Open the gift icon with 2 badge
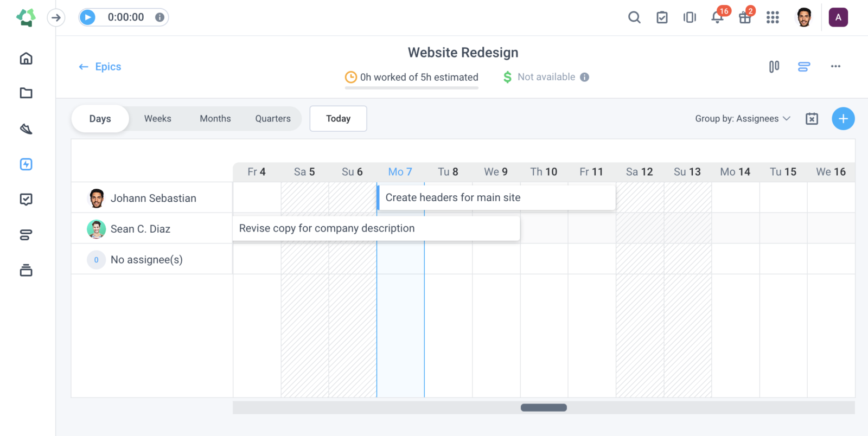The height and width of the screenshot is (436, 868). 745,17
